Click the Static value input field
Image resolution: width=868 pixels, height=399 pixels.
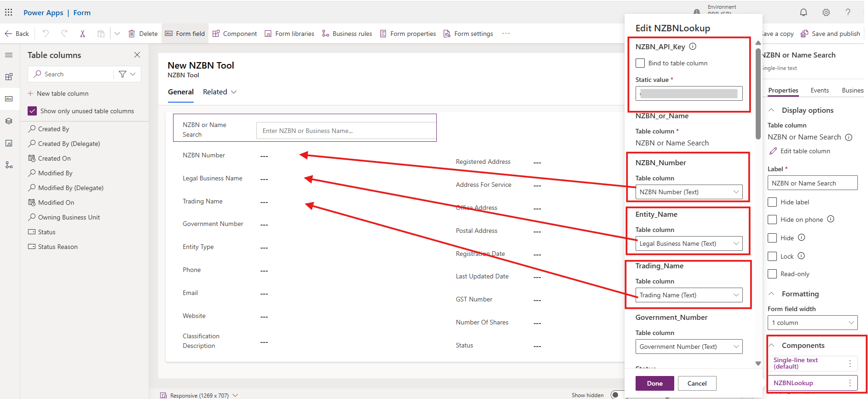tap(689, 93)
